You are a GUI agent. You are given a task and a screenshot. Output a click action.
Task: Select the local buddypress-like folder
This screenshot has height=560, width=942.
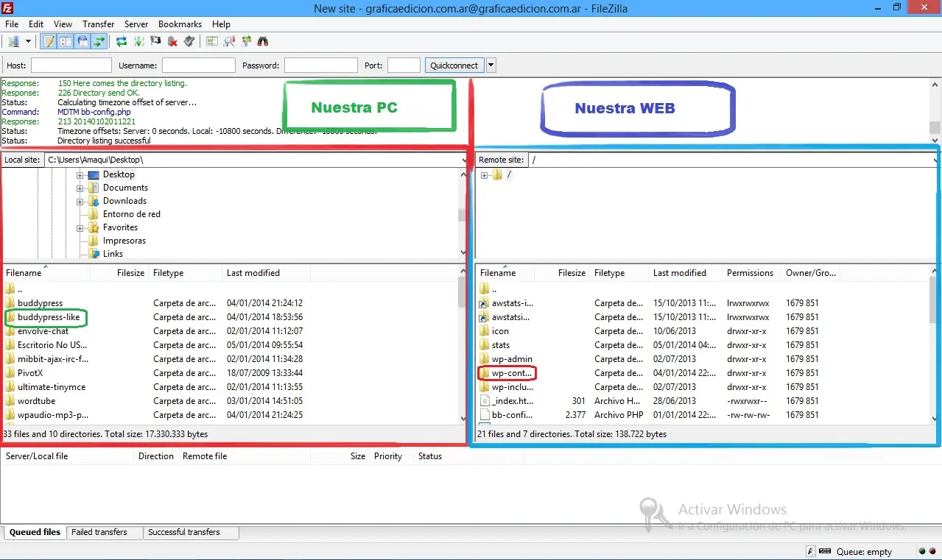click(49, 317)
